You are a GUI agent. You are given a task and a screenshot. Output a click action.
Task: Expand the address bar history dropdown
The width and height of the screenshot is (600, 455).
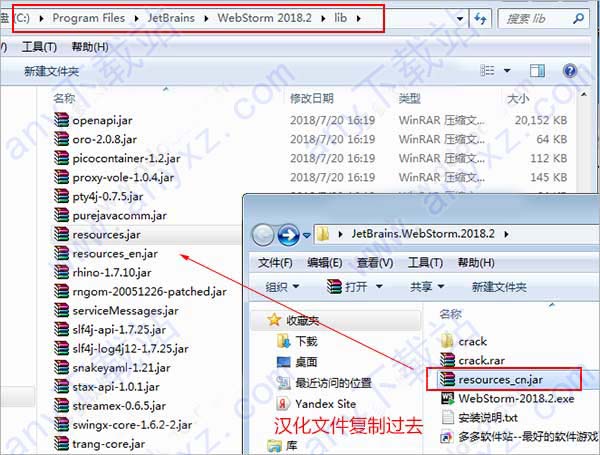coord(460,18)
